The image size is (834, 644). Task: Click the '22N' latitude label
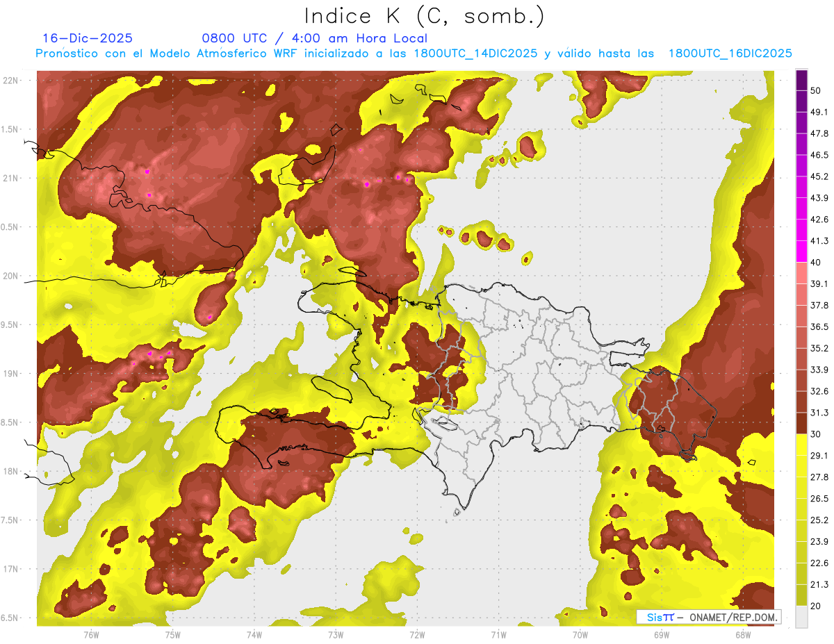(12, 81)
